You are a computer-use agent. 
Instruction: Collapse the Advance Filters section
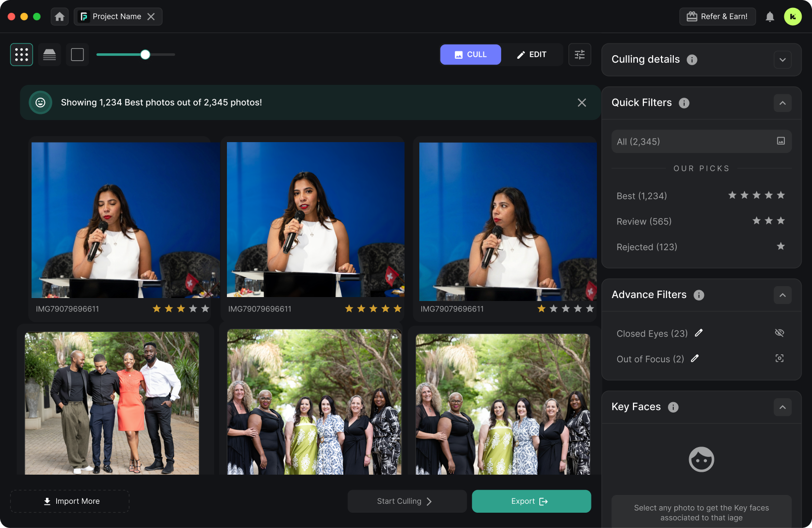tap(782, 295)
